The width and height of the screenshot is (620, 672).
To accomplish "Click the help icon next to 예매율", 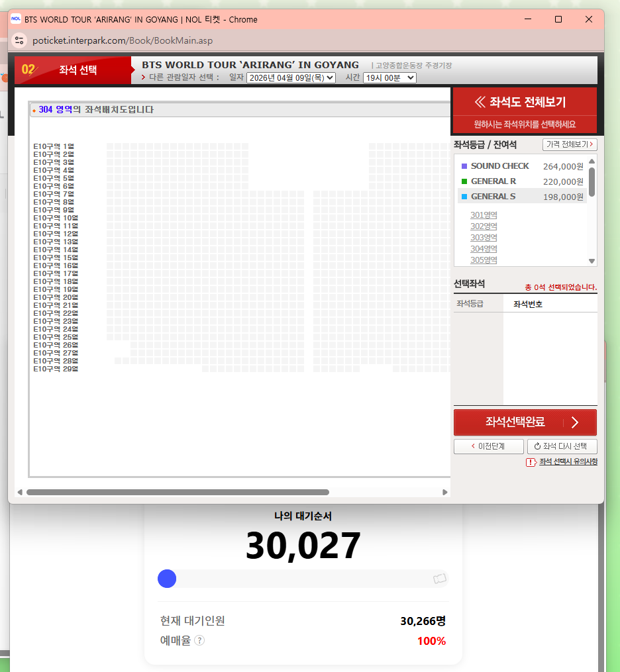I will 199,640.
